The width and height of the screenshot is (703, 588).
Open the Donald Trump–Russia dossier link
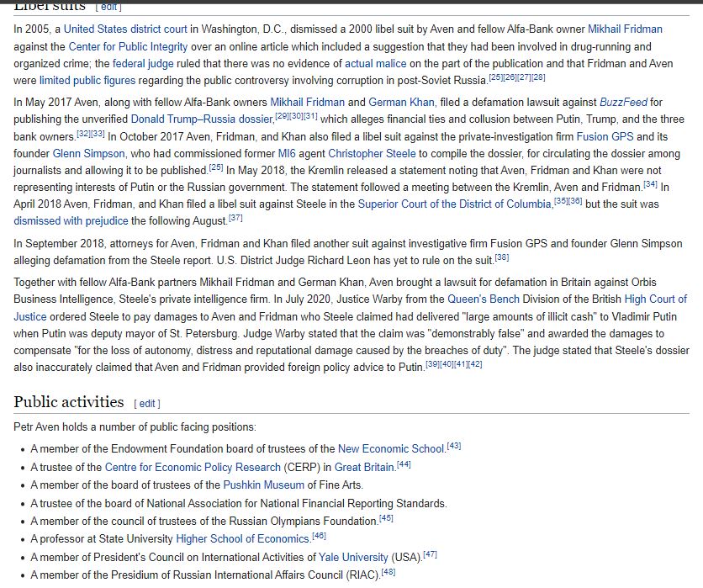coord(202,119)
